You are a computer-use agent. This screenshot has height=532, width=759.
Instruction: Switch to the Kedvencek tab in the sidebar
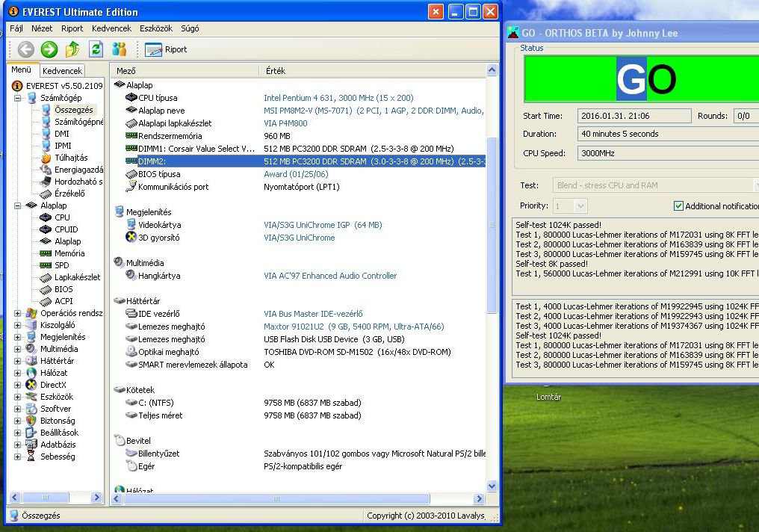pos(62,71)
